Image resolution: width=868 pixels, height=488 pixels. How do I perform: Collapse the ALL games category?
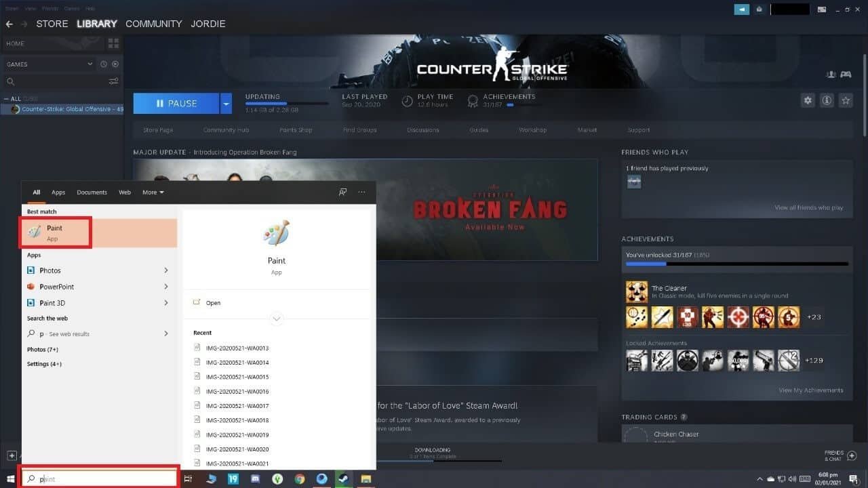tap(6, 99)
